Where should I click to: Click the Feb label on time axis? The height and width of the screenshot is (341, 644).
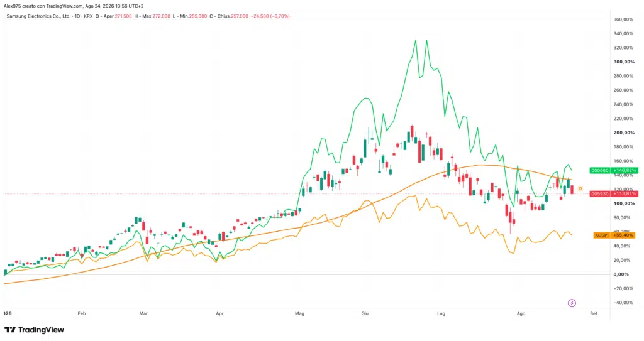point(82,313)
